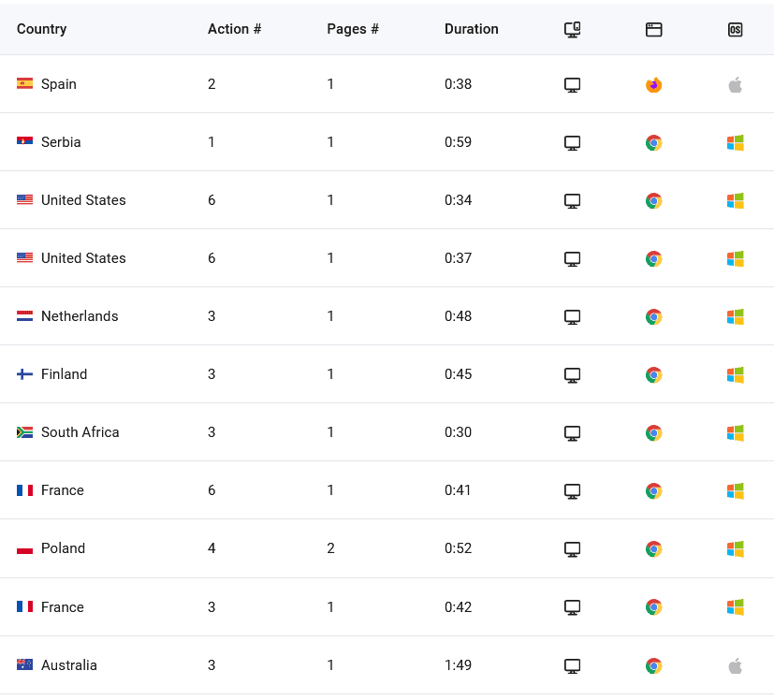Screen dimensions: 774x700
Task: Click the OS column header icon
Action: pyautogui.click(x=735, y=30)
